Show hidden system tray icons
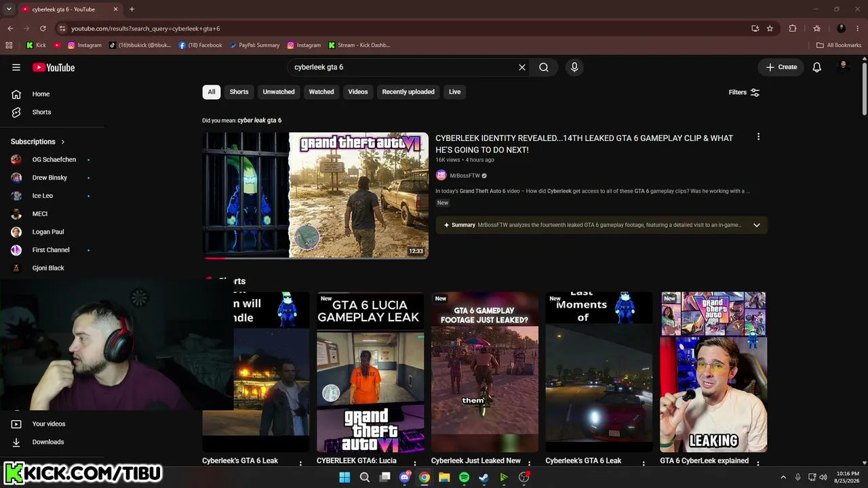The height and width of the screenshot is (488, 868). pos(783,477)
